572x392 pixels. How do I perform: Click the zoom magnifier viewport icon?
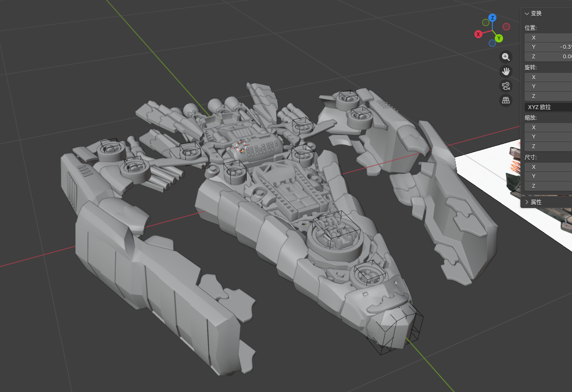click(505, 57)
